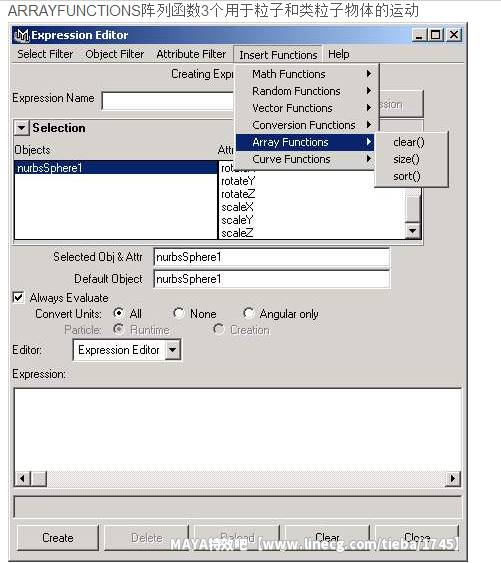
Task: Open the Object Filter menu
Action: point(115,54)
